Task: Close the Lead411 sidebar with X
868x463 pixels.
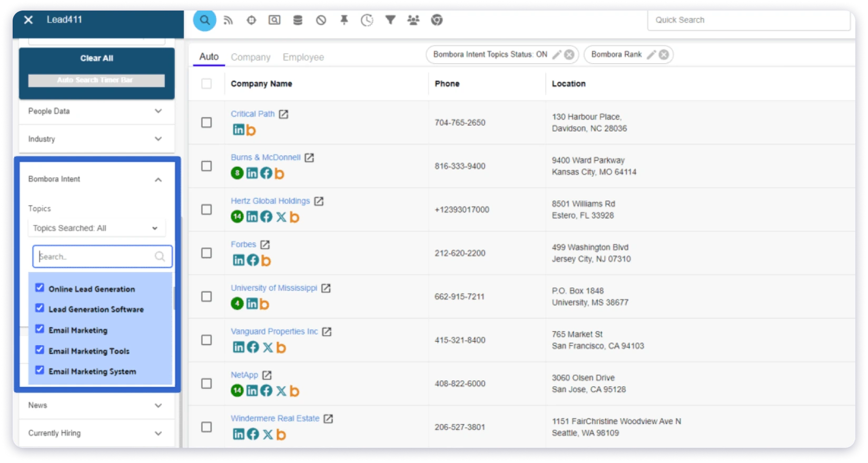Action: point(28,20)
